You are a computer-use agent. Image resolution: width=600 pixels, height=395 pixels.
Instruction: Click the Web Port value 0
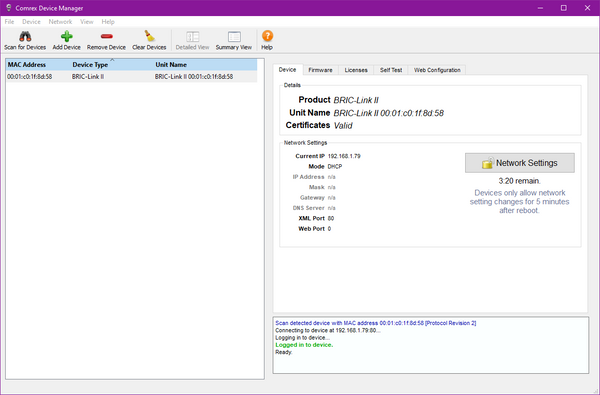click(x=329, y=229)
